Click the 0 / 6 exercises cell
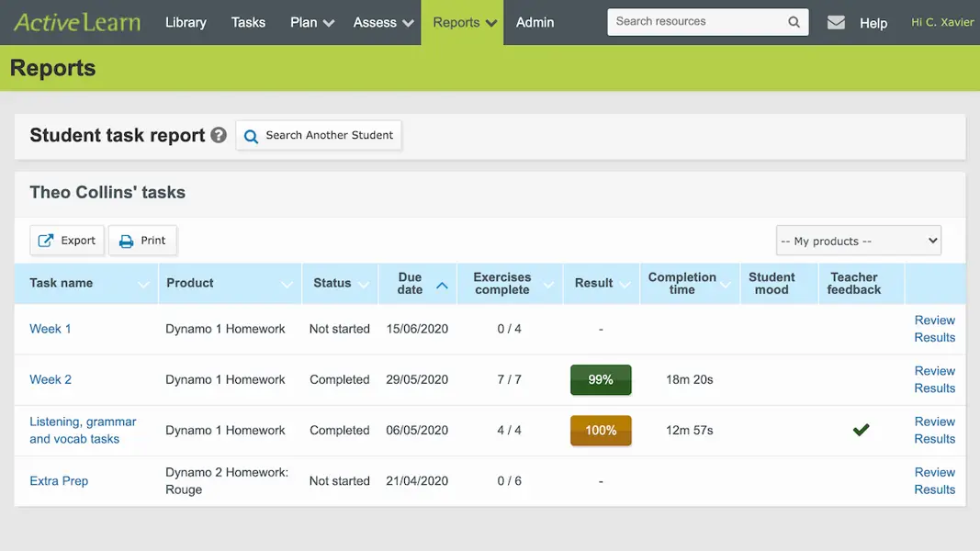 (x=510, y=481)
